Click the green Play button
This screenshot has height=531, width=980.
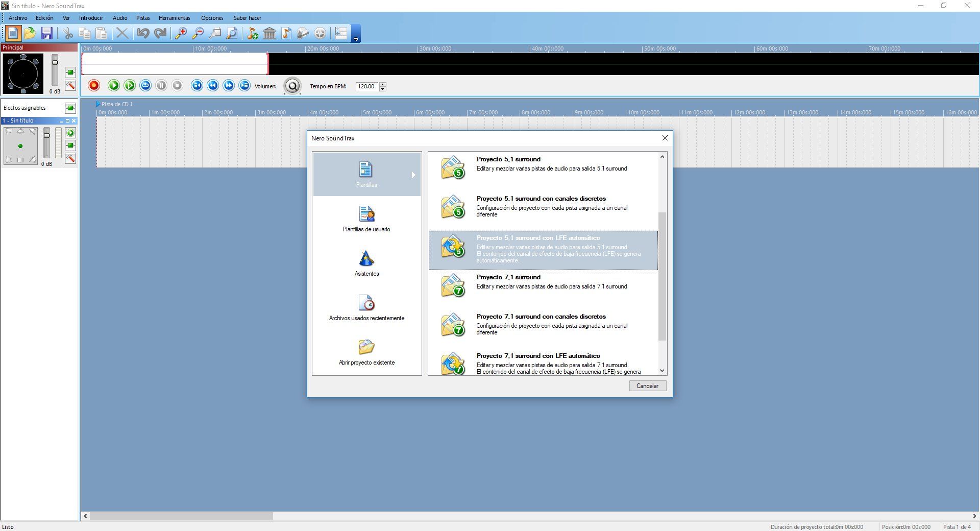pyautogui.click(x=114, y=85)
